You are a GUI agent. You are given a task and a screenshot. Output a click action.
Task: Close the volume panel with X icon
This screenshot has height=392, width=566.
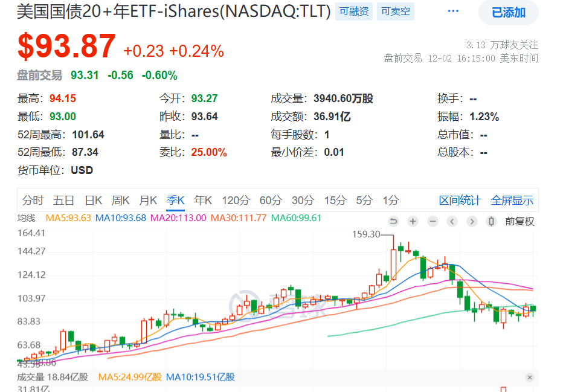click(x=530, y=378)
